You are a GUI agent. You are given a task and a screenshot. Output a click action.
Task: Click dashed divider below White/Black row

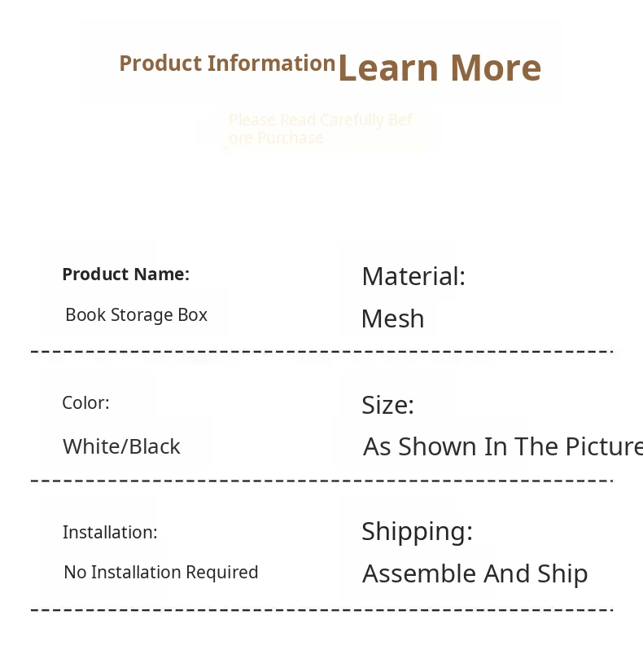(x=321, y=481)
